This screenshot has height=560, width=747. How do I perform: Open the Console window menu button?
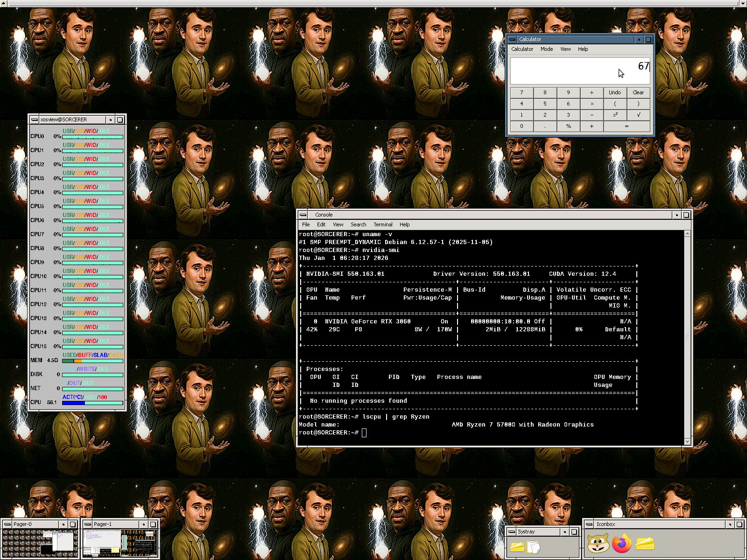tap(303, 215)
